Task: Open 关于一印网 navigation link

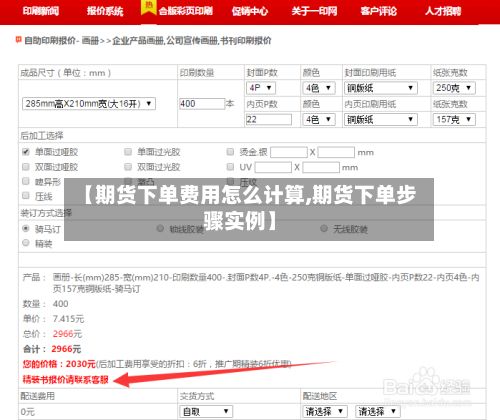Action: click(314, 11)
